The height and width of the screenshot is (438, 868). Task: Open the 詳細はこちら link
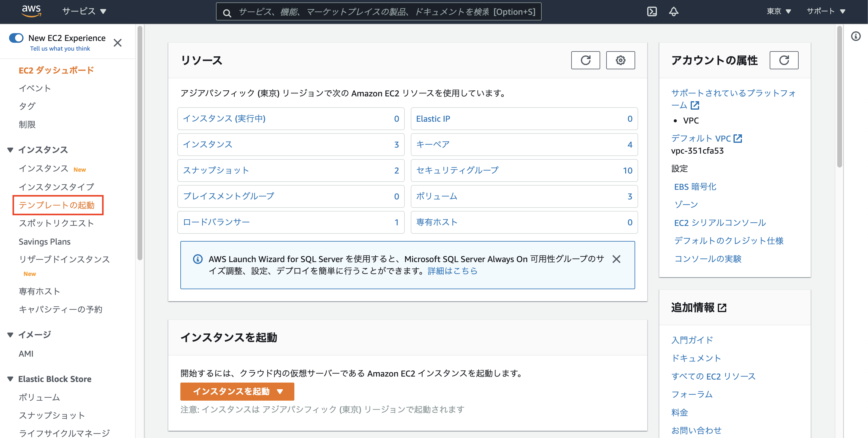(x=452, y=271)
